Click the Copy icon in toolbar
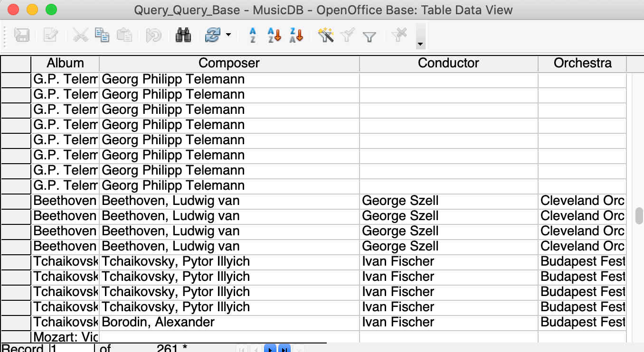Viewport: 644px width, 352px height. (102, 35)
